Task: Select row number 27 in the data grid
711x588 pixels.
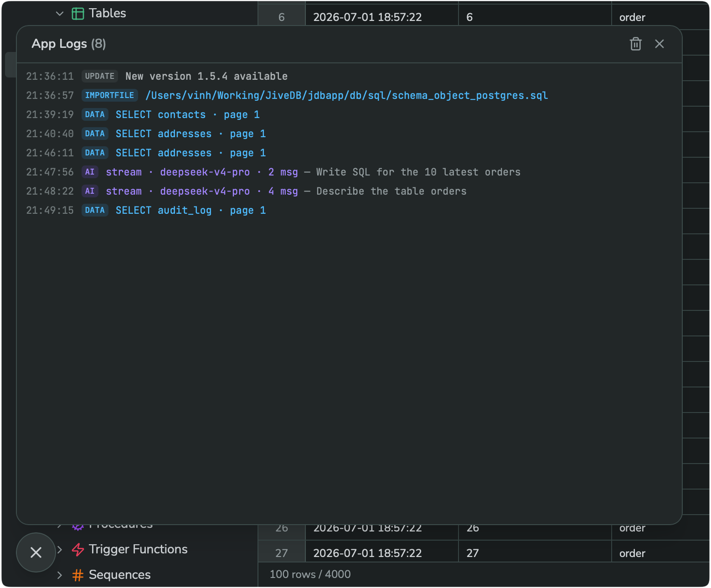Action: [282, 552]
